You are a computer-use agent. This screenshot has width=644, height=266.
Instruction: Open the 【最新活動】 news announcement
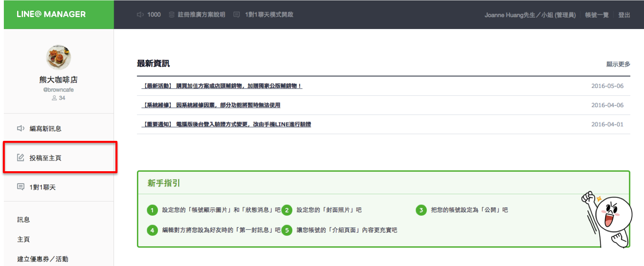pos(221,86)
